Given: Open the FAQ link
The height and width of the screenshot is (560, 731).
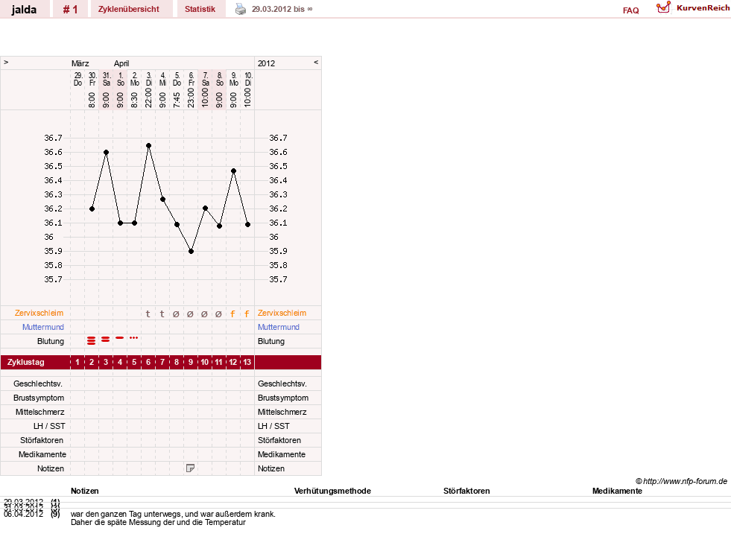Looking at the screenshot, I should [630, 10].
